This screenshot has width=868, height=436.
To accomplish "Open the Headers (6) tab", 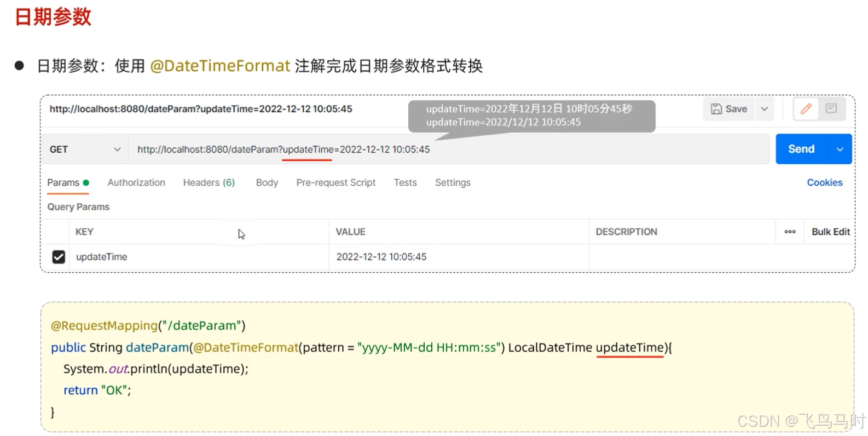I will click(209, 183).
